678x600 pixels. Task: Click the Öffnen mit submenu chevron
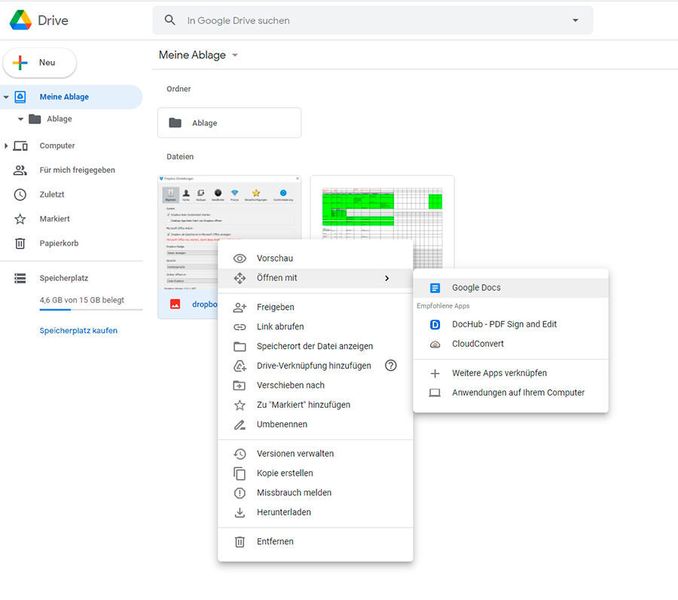tap(387, 278)
